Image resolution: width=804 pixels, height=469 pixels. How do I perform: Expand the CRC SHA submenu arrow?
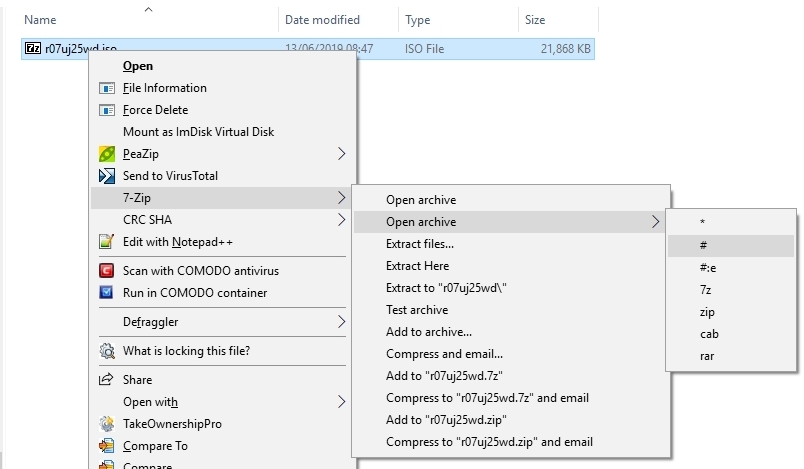point(341,220)
